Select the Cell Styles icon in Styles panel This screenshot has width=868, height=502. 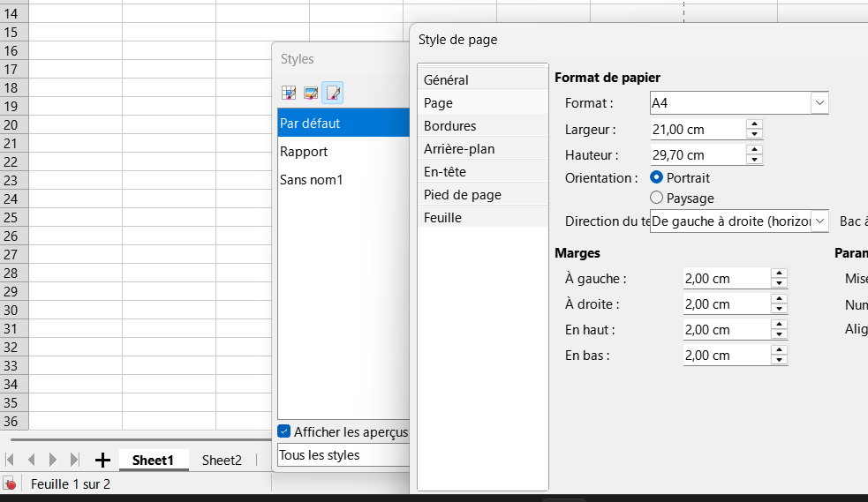289,93
